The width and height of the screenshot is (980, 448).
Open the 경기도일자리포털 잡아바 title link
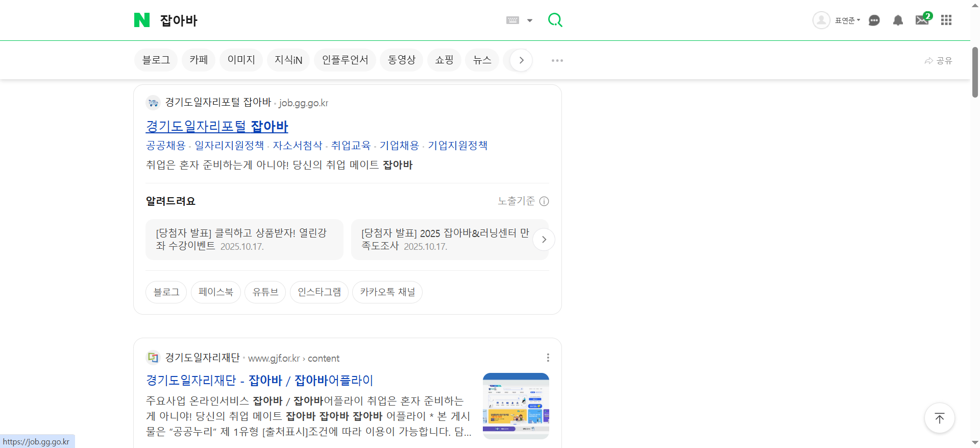[217, 126]
